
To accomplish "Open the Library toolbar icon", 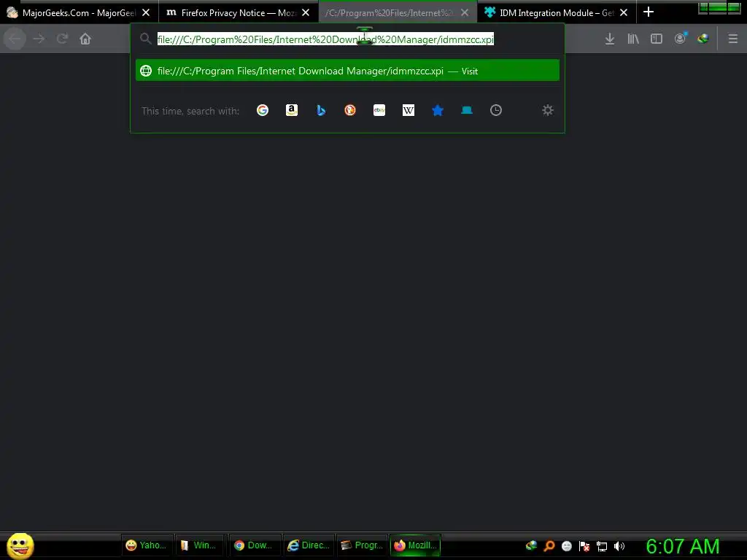I will (x=633, y=39).
